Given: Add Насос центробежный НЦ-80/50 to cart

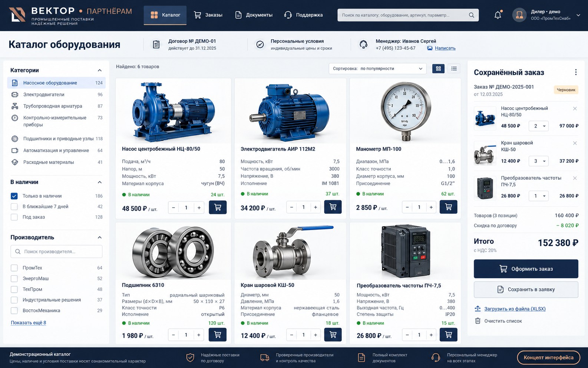Looking at the screenshot, I should [218, 207].
